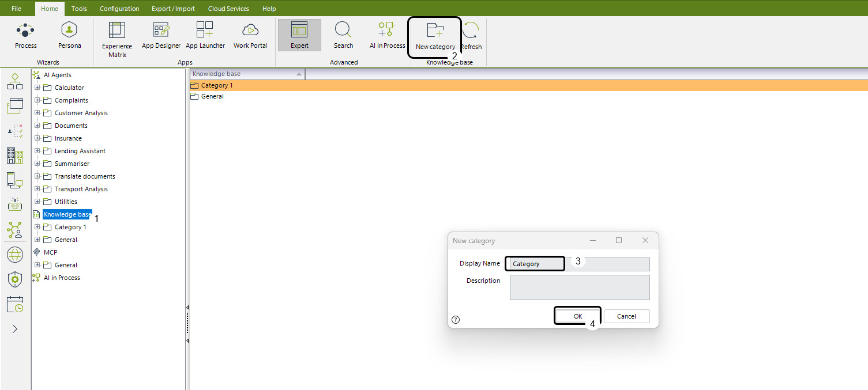Image resolution: width=868 pixels, height=390 pixels.
Task: Toggle the Expert view button
Action: [299, 35]
